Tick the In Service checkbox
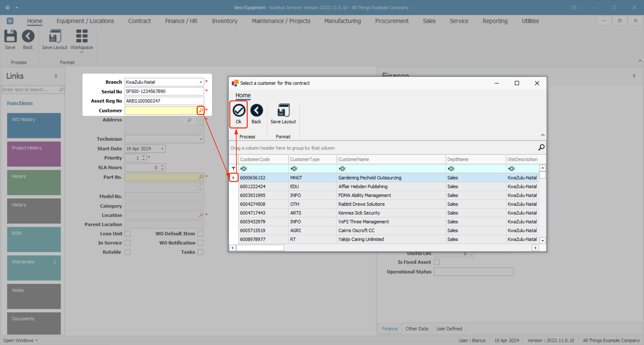 tap(127, 243)
